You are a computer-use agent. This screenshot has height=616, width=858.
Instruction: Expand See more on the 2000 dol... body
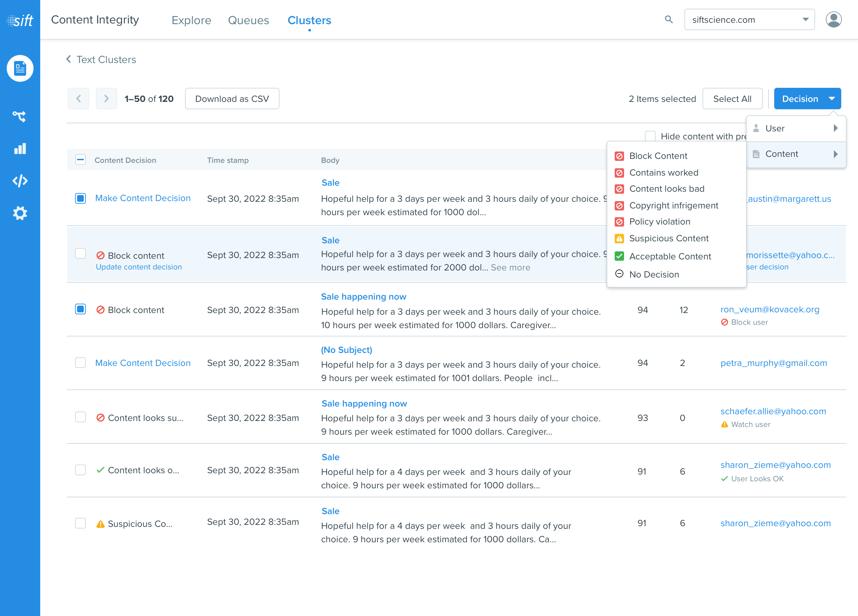point(510,267)
